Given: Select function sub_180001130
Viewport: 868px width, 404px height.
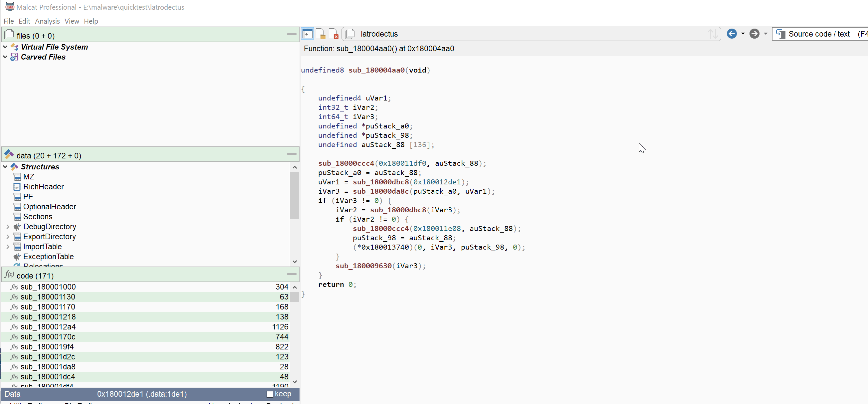Looking at the screenshot, I should 145,297.
